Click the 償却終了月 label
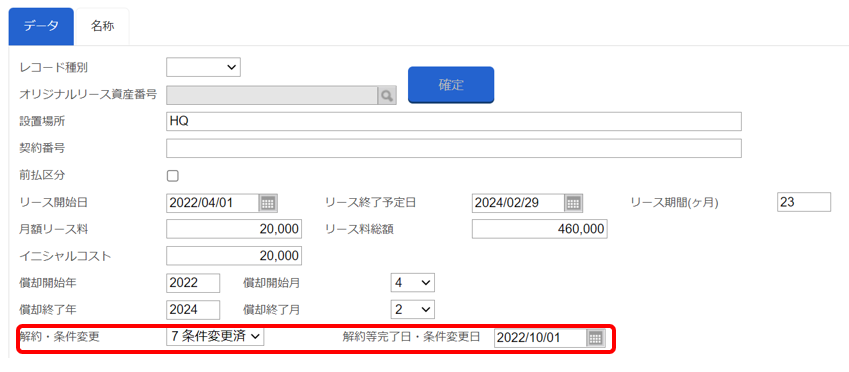The width and height of the screenshot is (849, 372). (x=271, y=310)
